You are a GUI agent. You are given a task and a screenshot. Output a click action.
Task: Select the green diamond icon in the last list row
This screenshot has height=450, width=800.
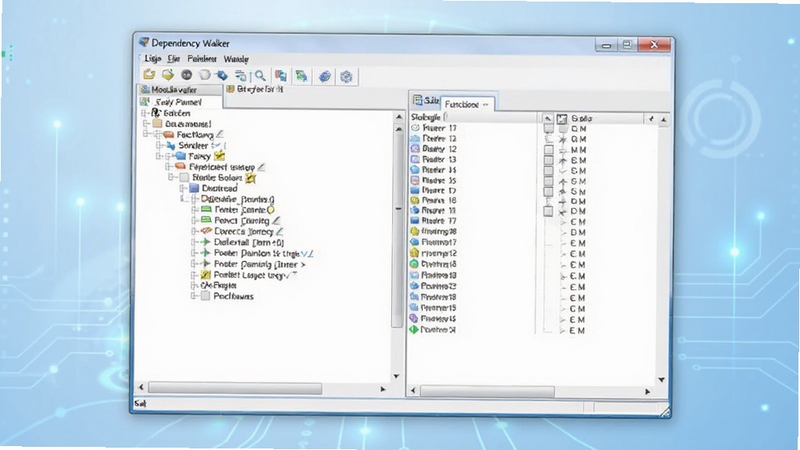click(414, 330)
